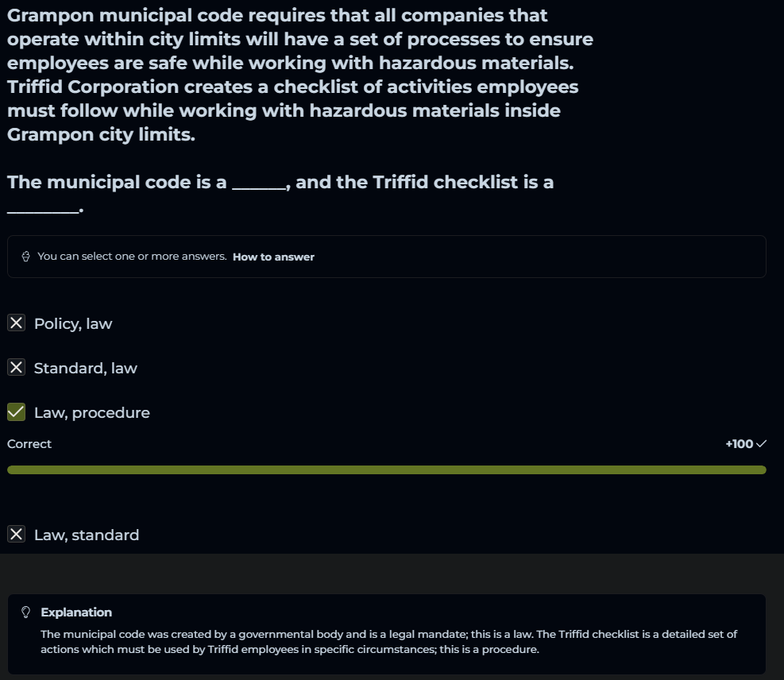Click the You can select answers text

[132, 257]
